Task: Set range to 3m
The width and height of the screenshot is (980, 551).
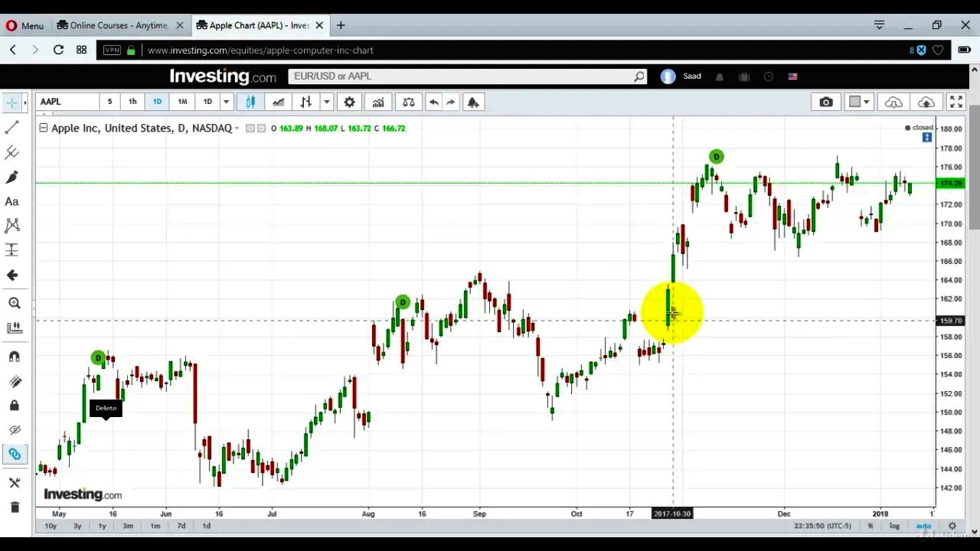Action: pyautogui.click(x=128, y=526)
